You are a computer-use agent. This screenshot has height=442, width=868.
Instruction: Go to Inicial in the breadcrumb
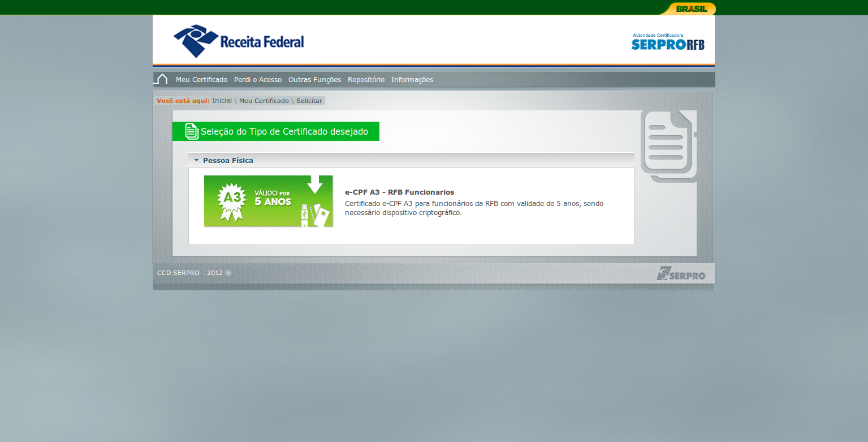click(x=222, y=101)
